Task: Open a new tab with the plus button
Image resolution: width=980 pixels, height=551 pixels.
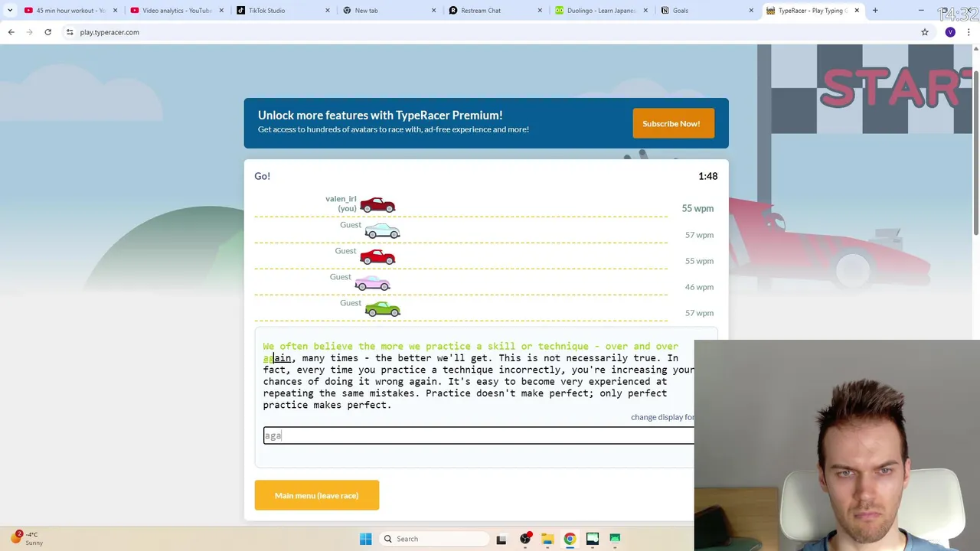Action: (x=875, y=11)
